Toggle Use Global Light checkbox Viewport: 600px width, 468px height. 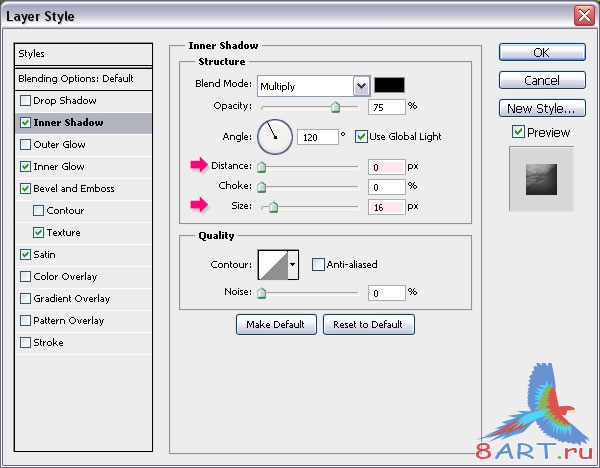(x=361, y=137)
